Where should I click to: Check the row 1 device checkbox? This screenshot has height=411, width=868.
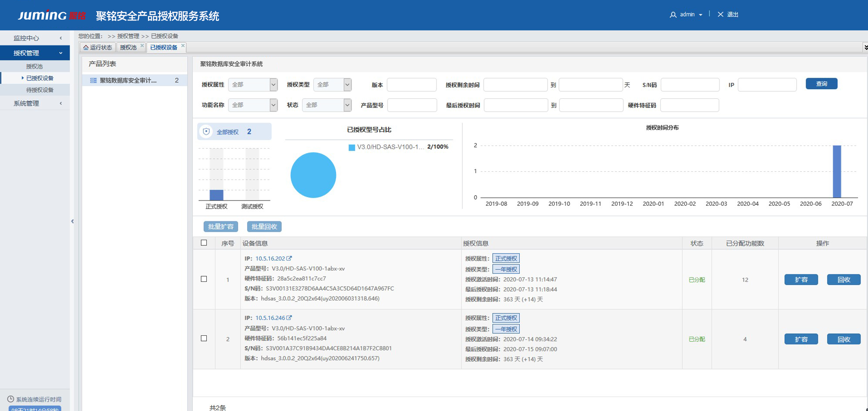(x=204, y=279)
